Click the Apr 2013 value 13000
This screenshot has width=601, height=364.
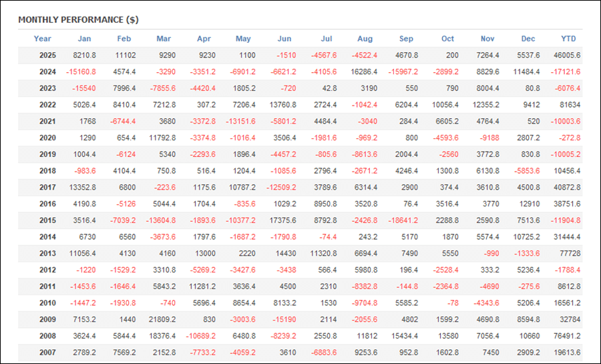pyautogui.click(x=204, y=253)
